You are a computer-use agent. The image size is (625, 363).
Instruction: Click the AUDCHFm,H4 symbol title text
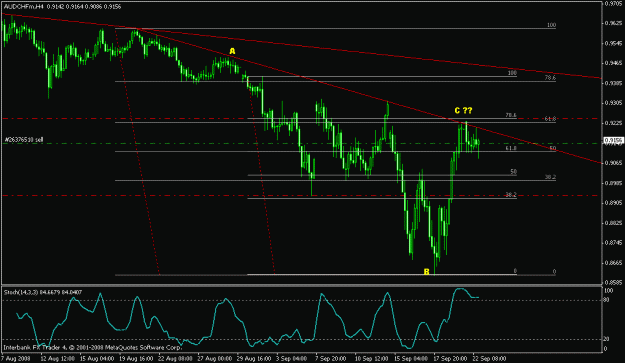point(24,6)
